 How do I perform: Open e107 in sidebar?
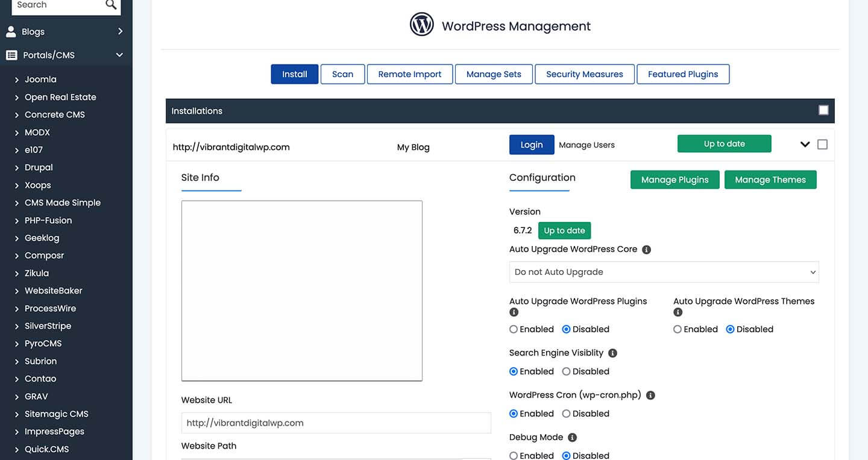(33, 150)
